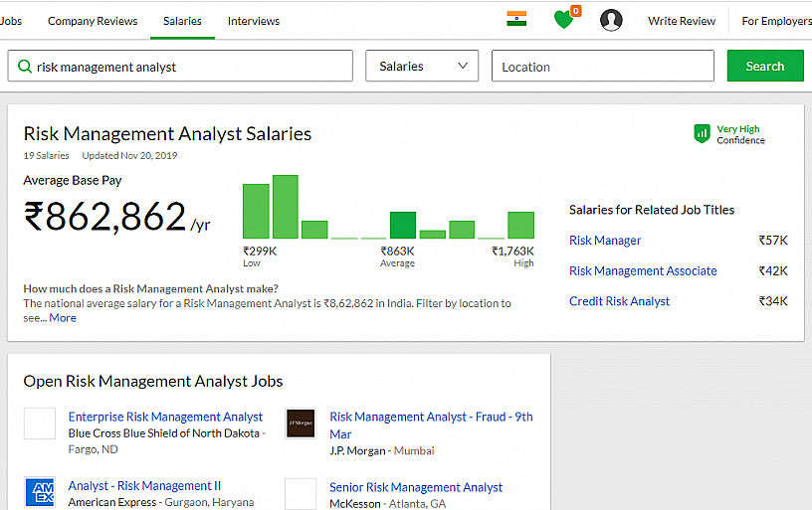The image size is (812, 510).
Task: Click the ₹42K salary value
Action: click(773, 271)
